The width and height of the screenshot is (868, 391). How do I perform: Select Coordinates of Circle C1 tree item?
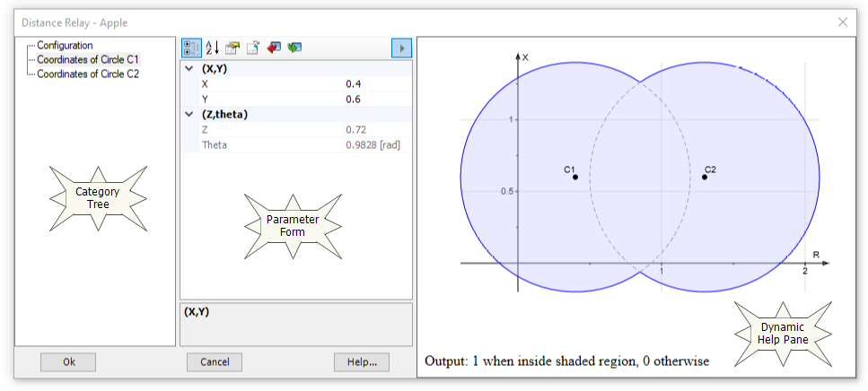88,59
